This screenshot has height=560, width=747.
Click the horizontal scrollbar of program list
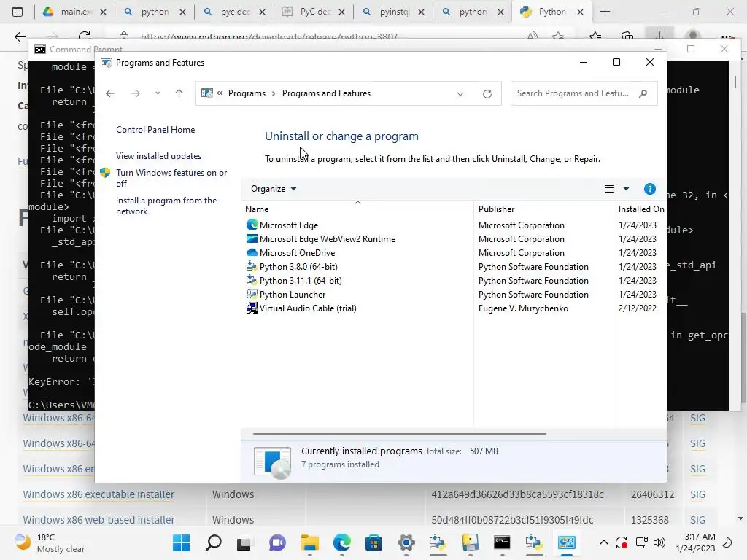(399, 434)
